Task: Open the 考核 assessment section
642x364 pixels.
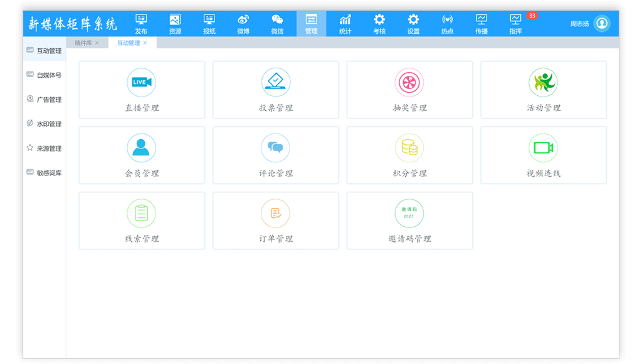Action: tap(379, 24)
